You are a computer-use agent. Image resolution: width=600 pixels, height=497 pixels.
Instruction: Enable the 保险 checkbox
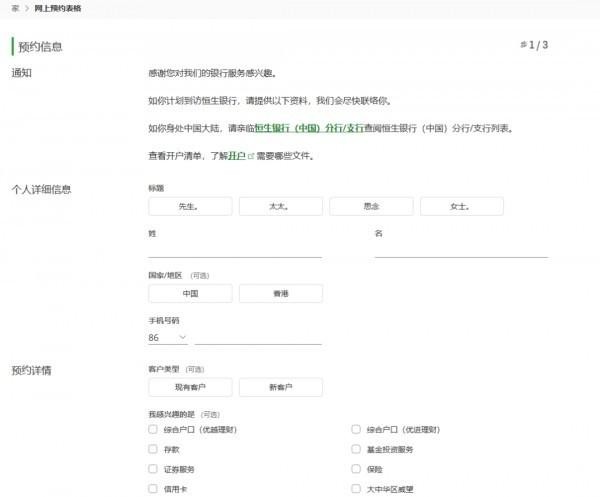click(x=356, y=469)
